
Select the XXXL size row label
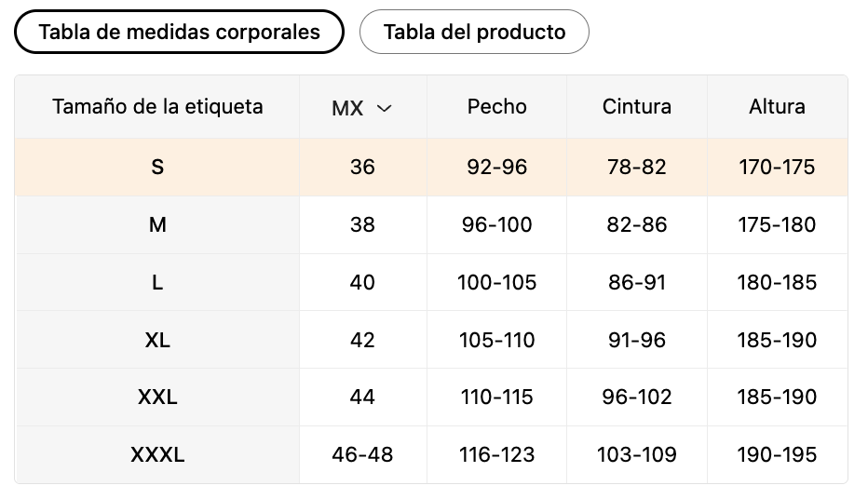157,454
